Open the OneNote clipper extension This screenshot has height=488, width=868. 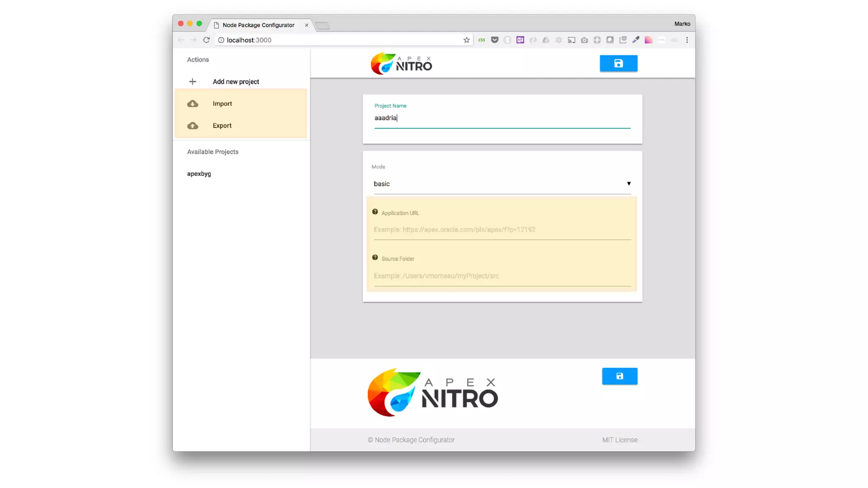(x=520, y=40)
